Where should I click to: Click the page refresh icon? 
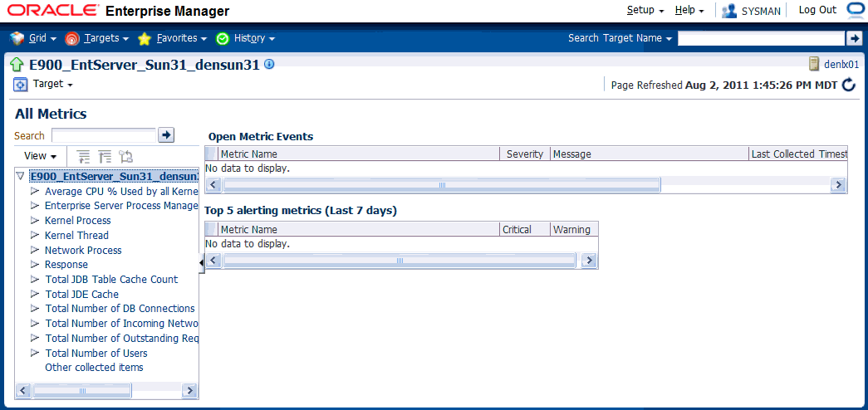(x=849, y=85)
